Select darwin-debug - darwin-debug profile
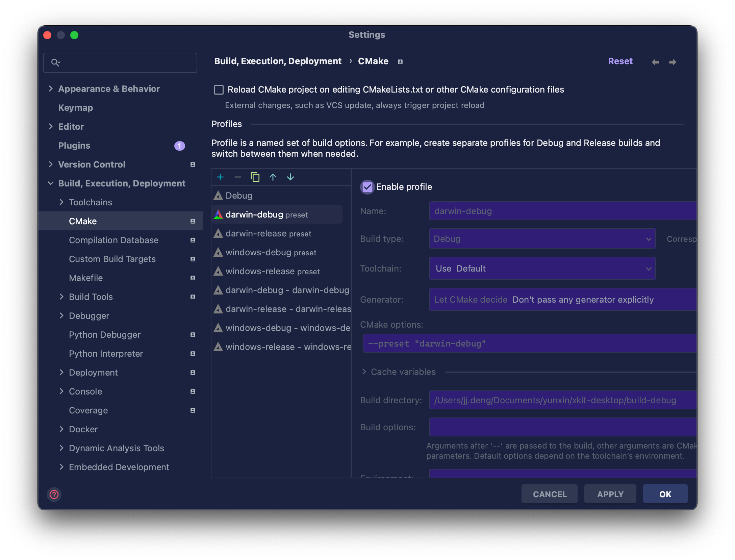Screen dimensions: 735x560 [281, 290]
